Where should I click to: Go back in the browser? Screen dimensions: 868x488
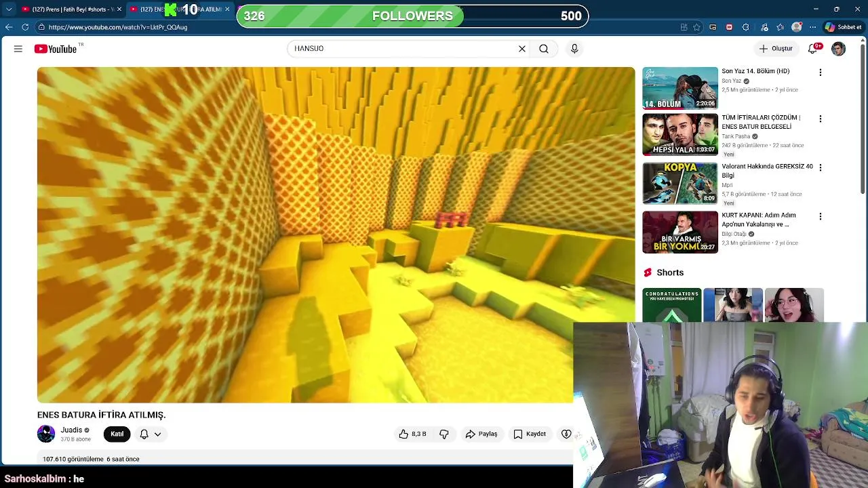(x=8, y=27)
